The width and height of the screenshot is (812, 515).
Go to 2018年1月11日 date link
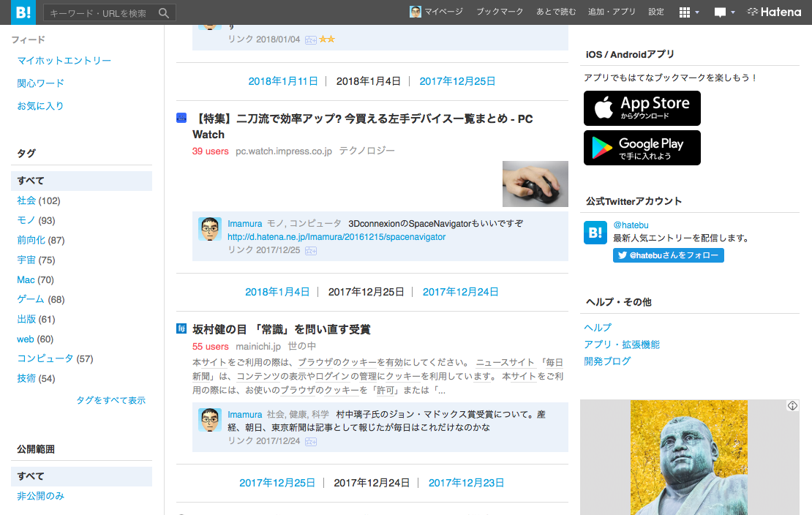pyautogui.click(x=283, y=81)
